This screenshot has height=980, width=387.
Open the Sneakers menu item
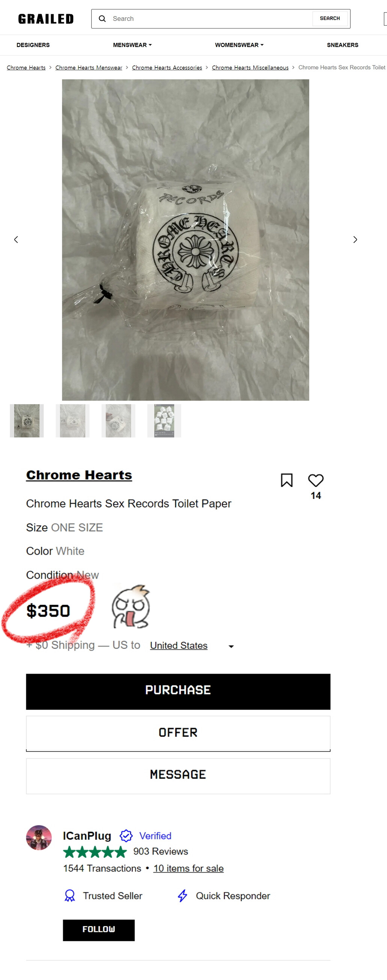[343, 45]
